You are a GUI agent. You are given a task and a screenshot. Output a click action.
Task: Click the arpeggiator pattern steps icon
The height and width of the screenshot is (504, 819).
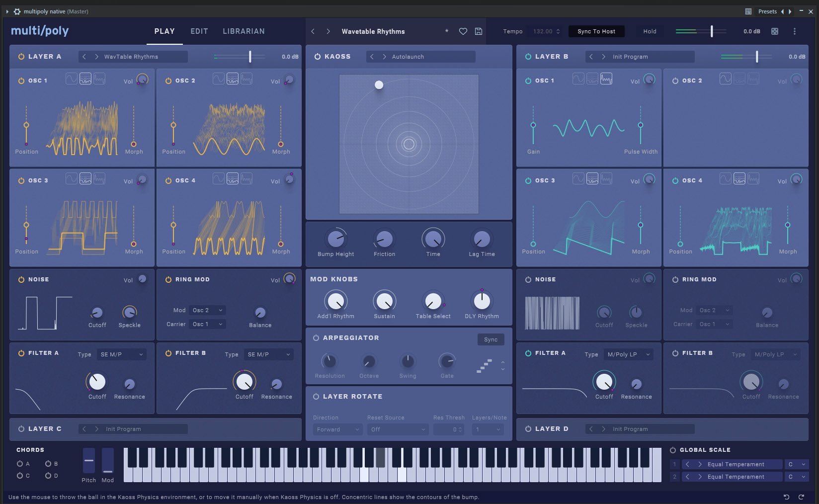click(x=485, y=366)
